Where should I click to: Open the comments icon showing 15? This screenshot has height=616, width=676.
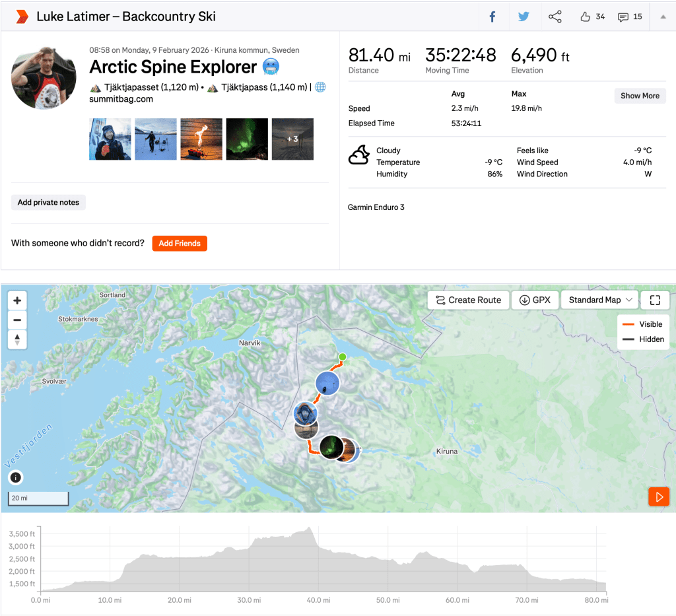click(623, 17)
